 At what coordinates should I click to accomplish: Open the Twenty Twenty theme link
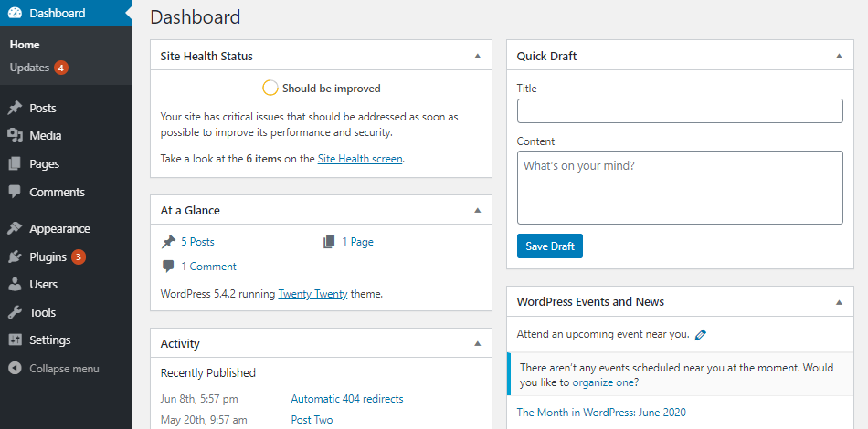tap(312, 294)
